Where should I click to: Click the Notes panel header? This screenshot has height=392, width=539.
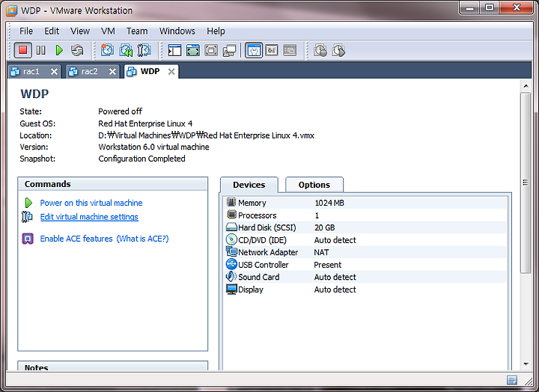(x=113, y=367)
